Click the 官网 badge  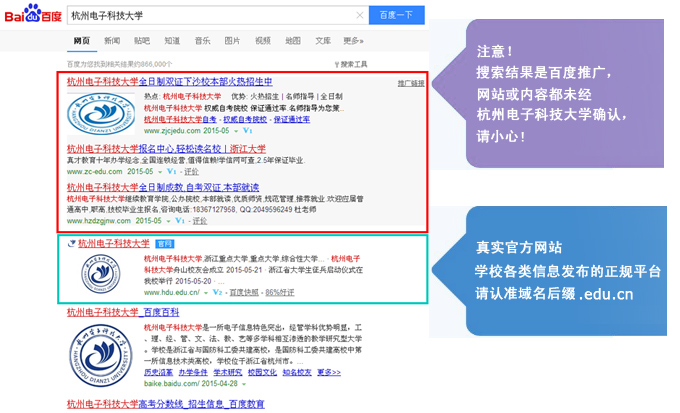(165, 244)
